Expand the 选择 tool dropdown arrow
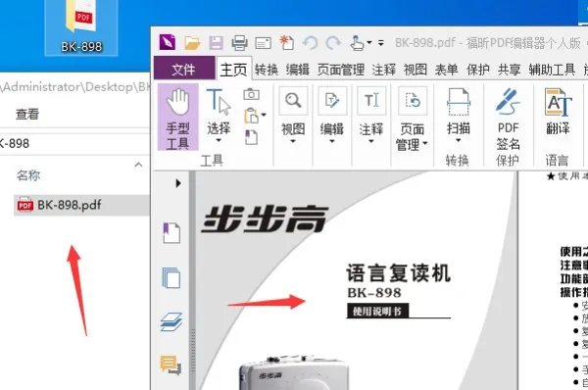588x390 pixels. pos(219,141)
